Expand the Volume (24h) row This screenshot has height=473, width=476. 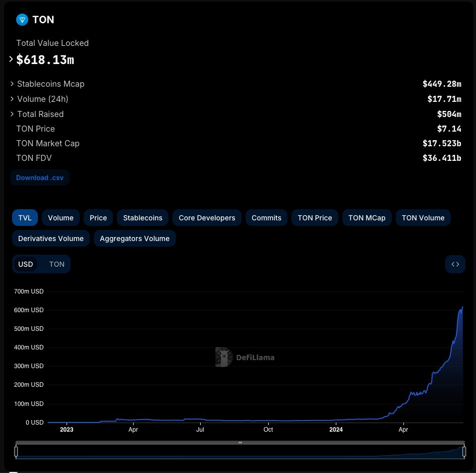(12, 99)
